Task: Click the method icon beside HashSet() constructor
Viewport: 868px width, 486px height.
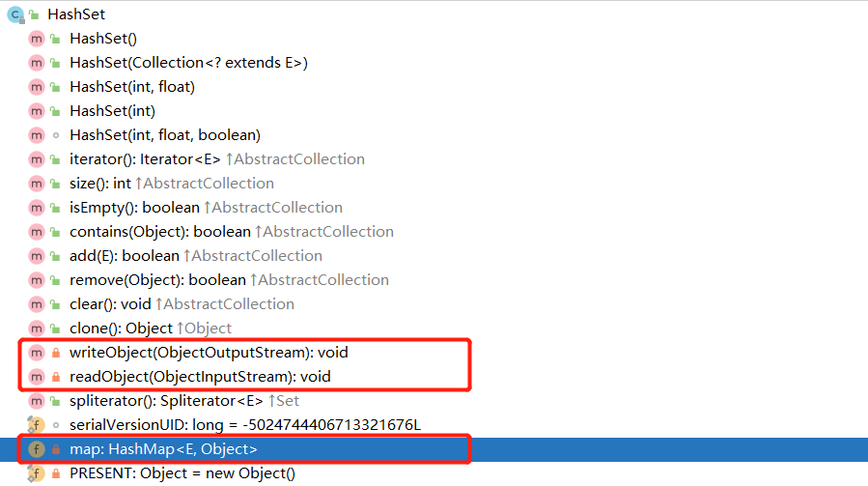Action: [x=37, y=39]
